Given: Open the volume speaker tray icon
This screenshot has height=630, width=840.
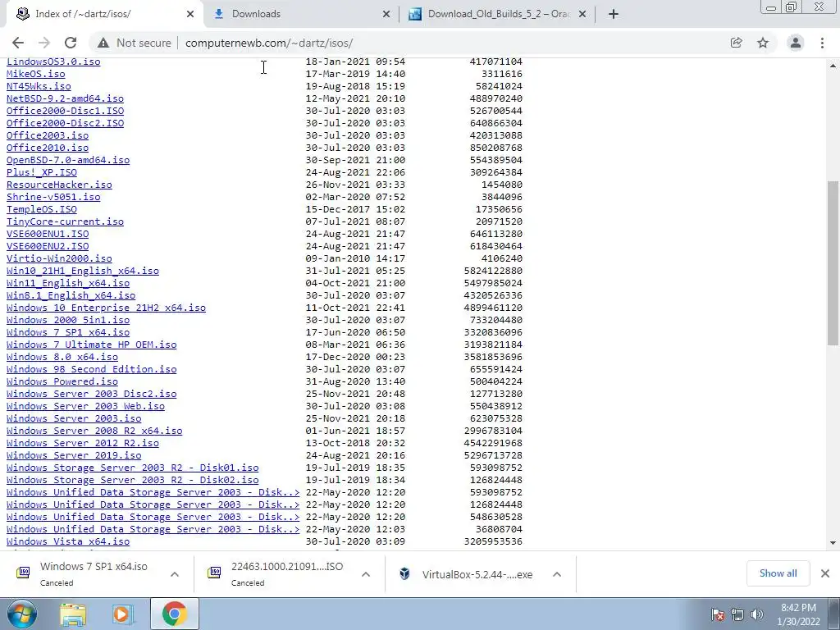Looking at the screenshot, I should [x=757, y=614].
